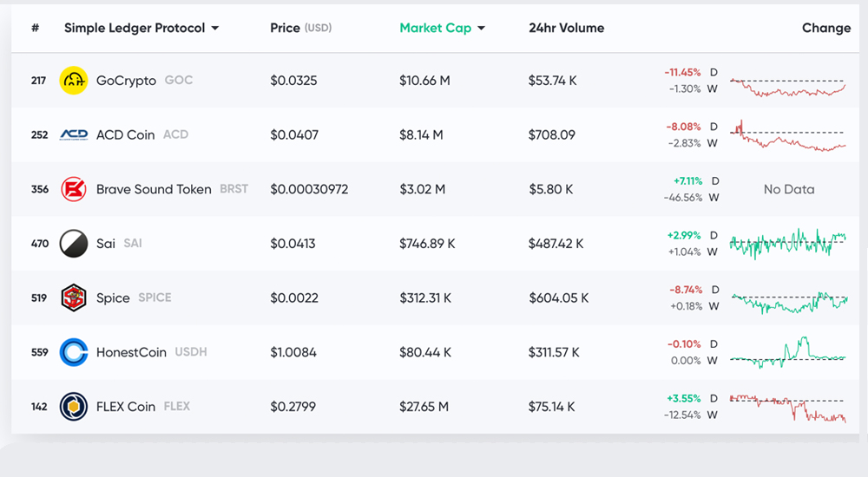This screenshot has width=868, height=477.
Task: Click the $10.66 M market cap
Action: click(424, 81)
